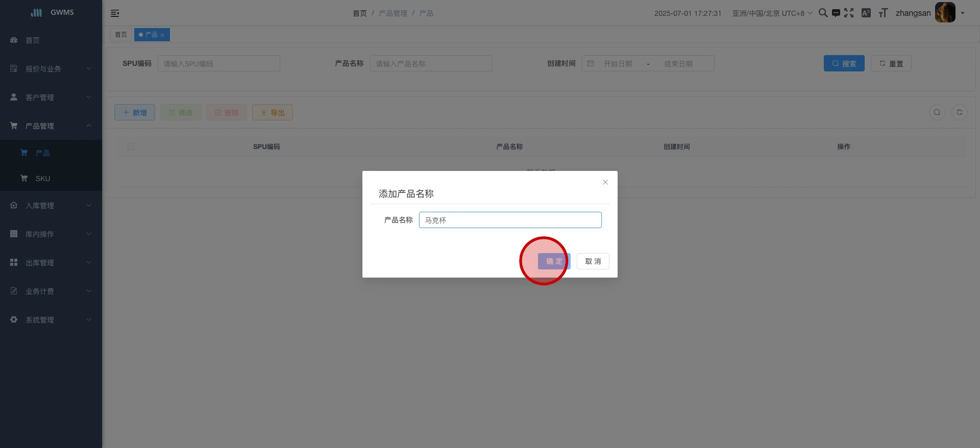The height and width of the screenshot is (448, 980).
Task: Click the round search toggle icon above table
Action: 937,112
